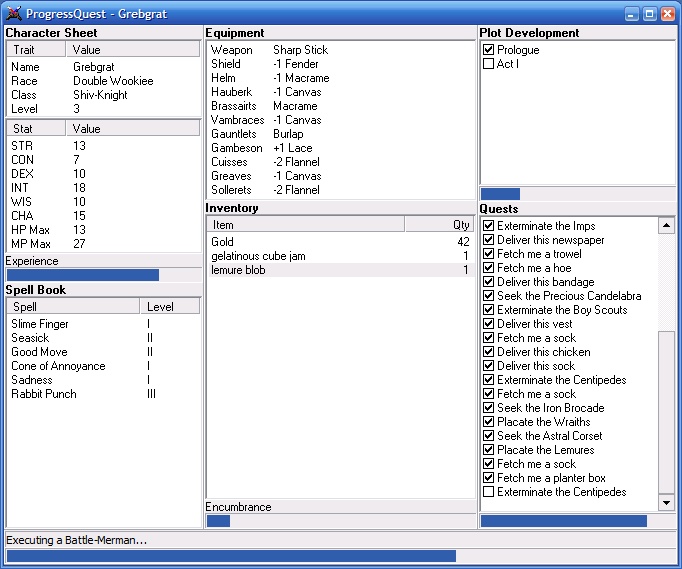Screen dimensions: 682x569
Task: Check the Act I checkbox
Action: [488, 64]
